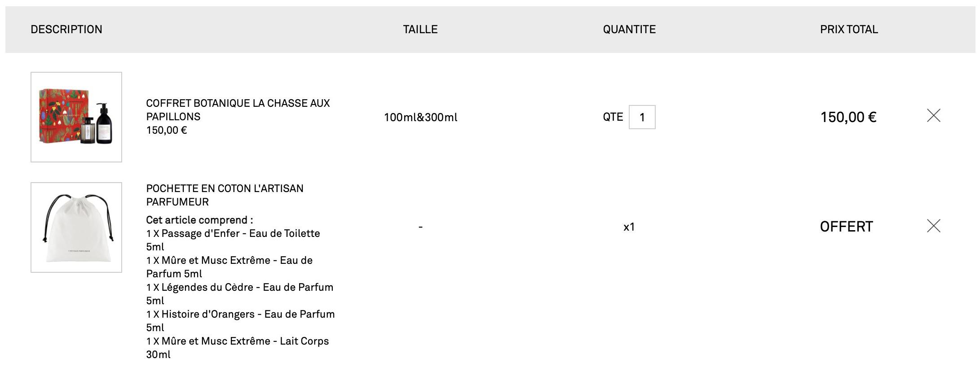Viewport: 980px width, 376px height.
Task: Click the QUANTITE column header
Action: click(x=629, y=30)
